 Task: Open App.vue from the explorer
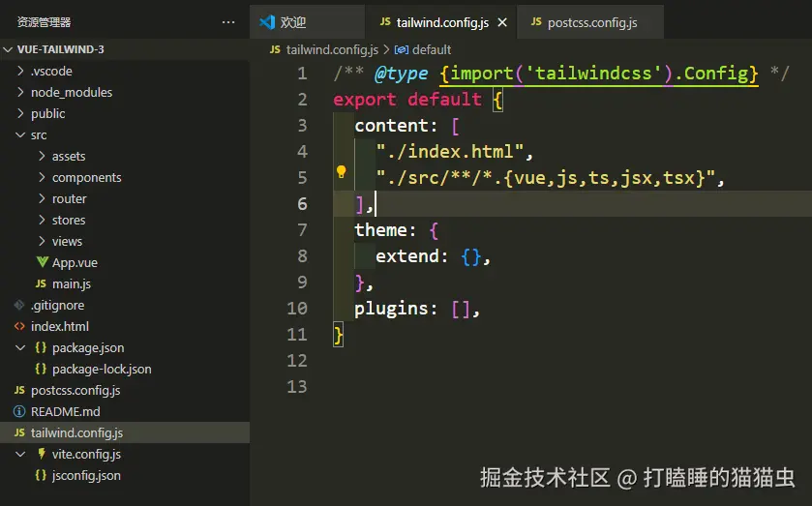click(75, 262)
